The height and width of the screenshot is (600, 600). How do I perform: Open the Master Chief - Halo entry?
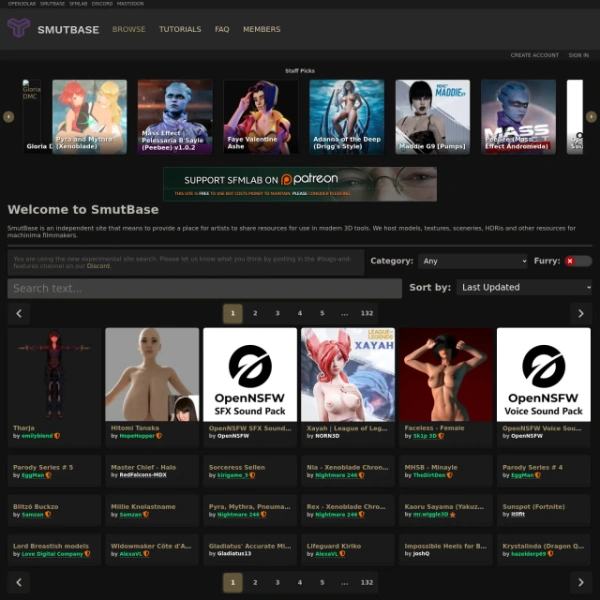(x=143, y=468)
